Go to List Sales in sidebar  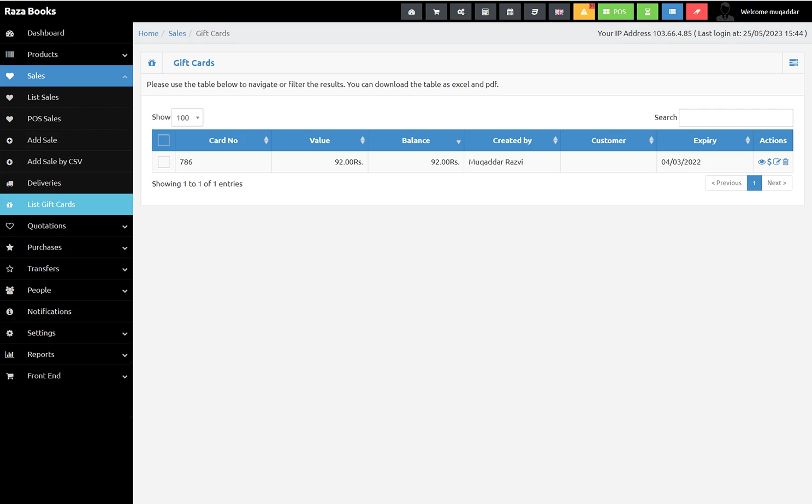[43, 97]
